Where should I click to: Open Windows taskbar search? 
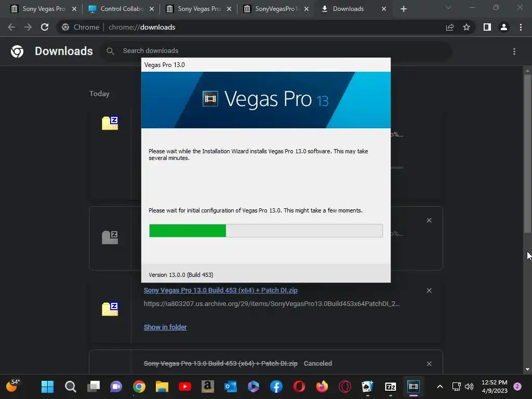[x=70, y=387]
